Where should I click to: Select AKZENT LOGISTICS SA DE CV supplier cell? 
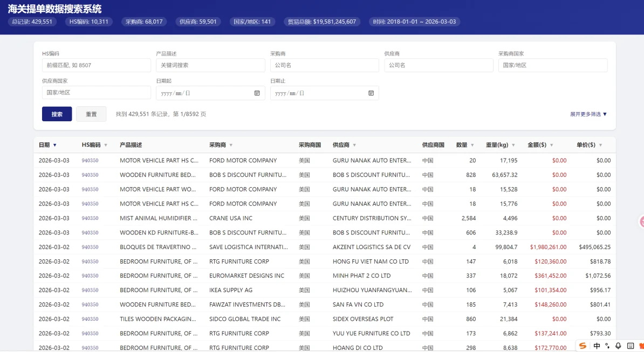tap(372, 247)
